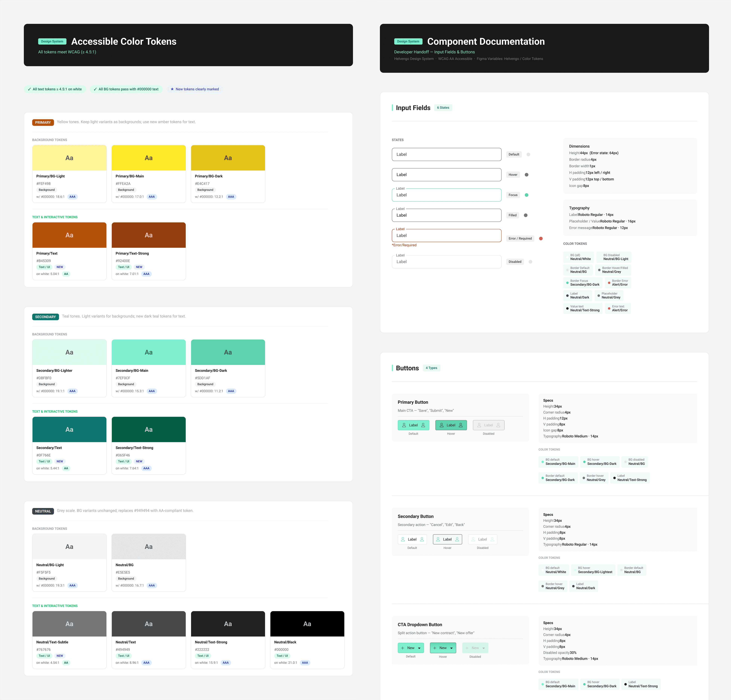Click the SECONDARY section tag
Image resolution: width=731 pixels, height=700 pixels.
[x=45, y=317]
